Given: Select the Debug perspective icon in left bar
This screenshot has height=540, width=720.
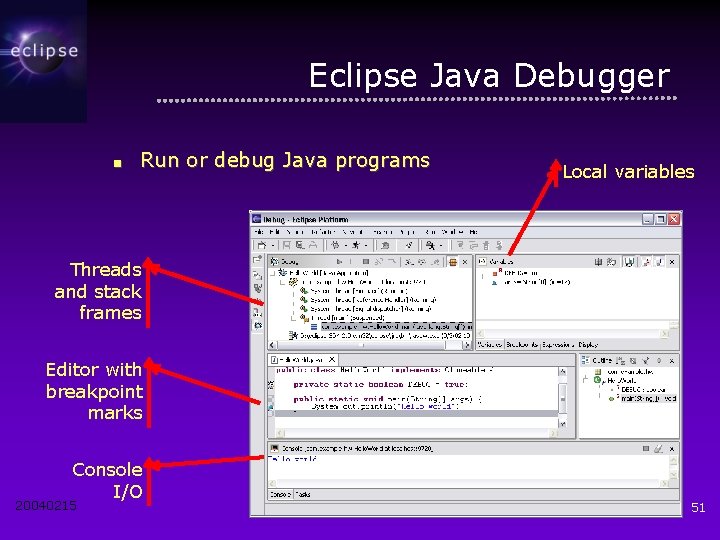Looking at the screenshot, I should pyautogui.click(x=258, y=325).
